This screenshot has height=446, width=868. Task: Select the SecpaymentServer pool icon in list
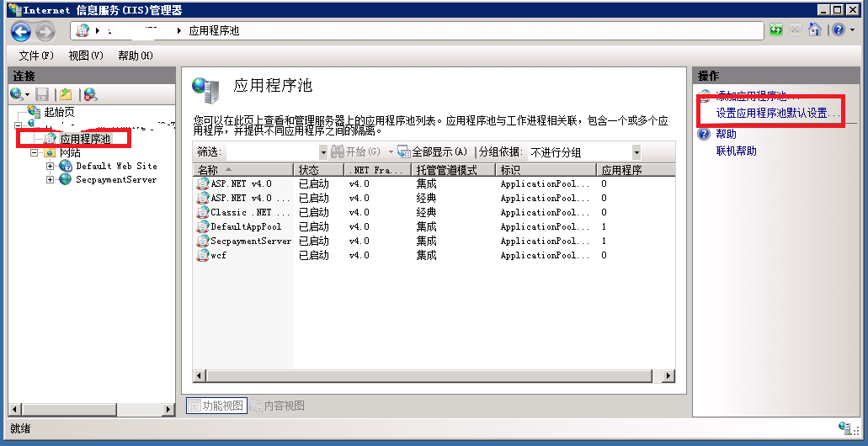point(203,242)
